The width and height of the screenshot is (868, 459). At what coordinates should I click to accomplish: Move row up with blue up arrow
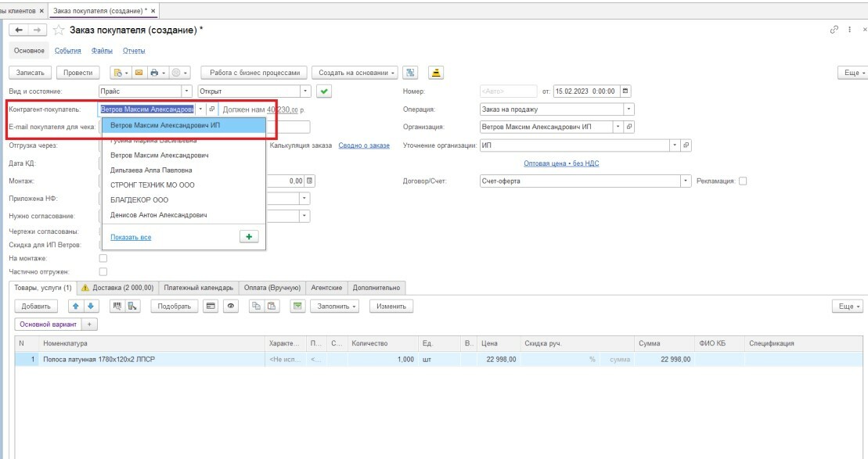point(76,306)
